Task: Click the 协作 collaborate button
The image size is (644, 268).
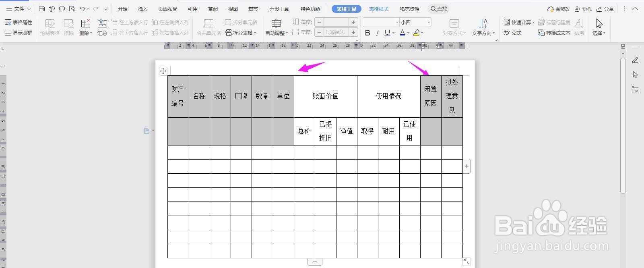Action: tap(584, 9)
